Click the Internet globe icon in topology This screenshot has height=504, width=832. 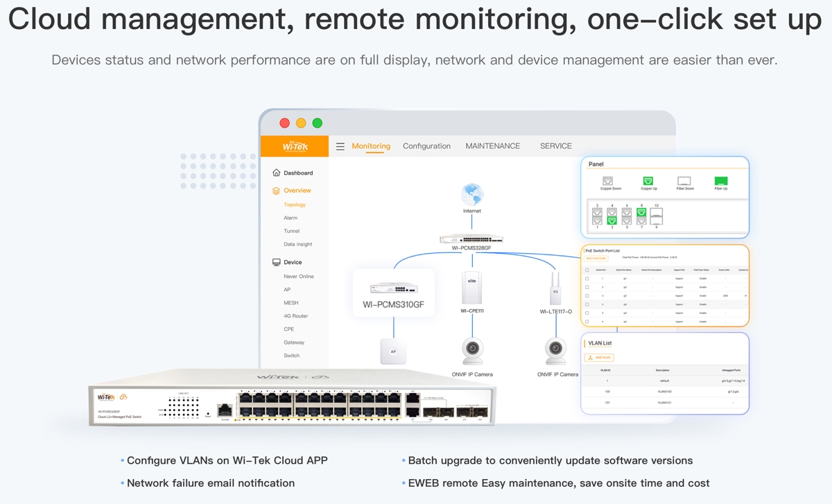[471, 194]
